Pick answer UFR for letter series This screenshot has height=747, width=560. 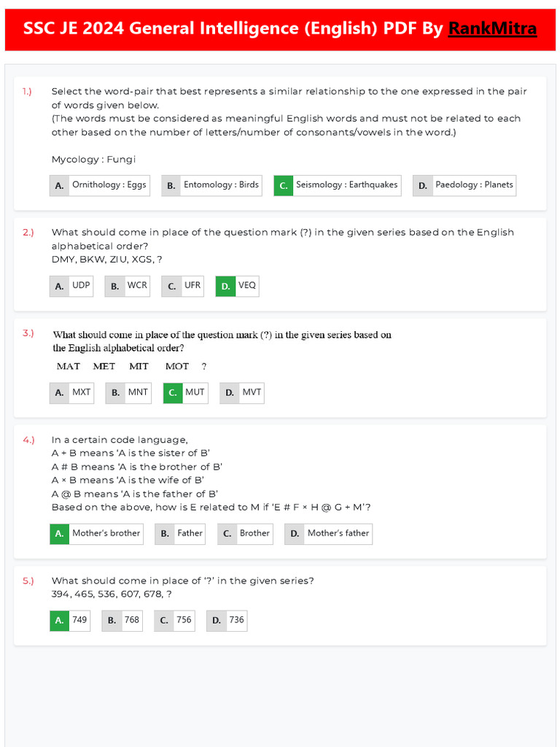click(x=182, y=286)
